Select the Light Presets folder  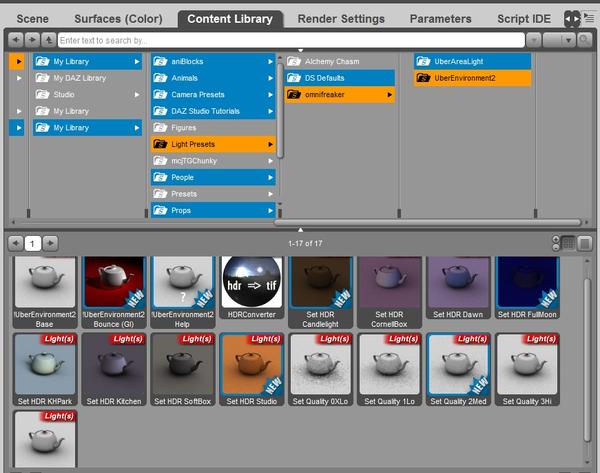[x=213, y=144]
